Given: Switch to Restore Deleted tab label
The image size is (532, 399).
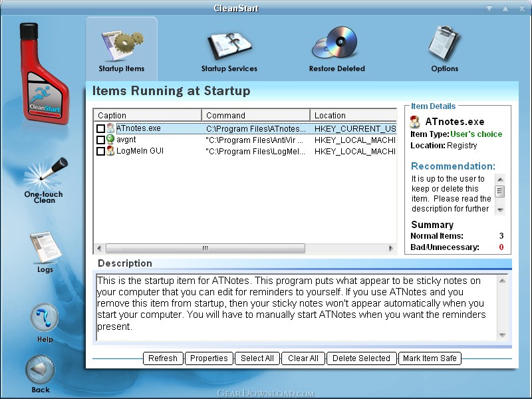Looking at the screenshot, I should tap(337, 68).
